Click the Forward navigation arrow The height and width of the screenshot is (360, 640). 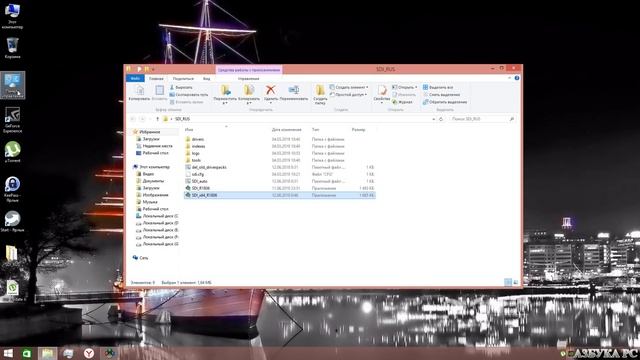[x=142, y=119]
